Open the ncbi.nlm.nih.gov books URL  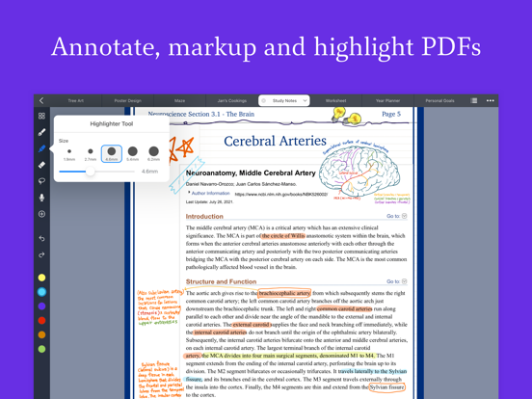pyautogui.click(x=281, y=195)
